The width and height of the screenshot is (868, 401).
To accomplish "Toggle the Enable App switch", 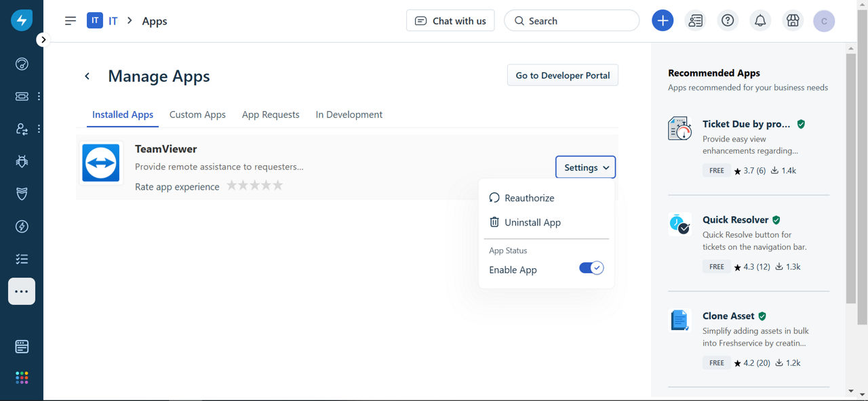I will point(591,268).
